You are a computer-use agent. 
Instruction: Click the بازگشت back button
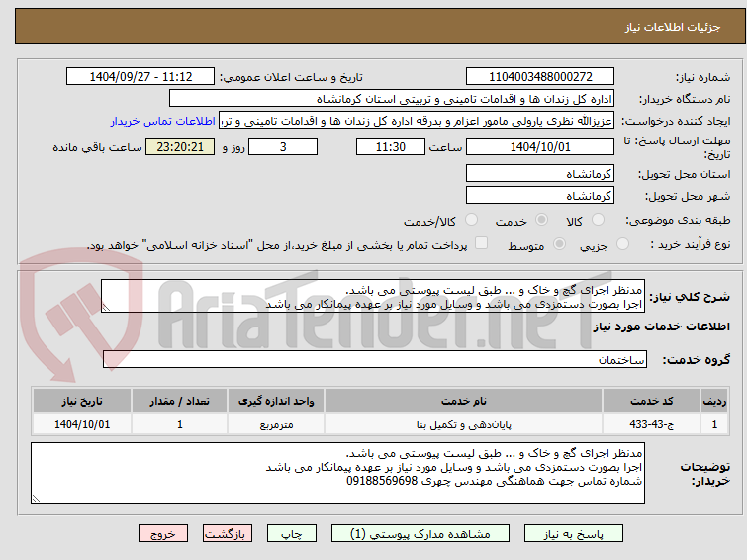point(228,534)
